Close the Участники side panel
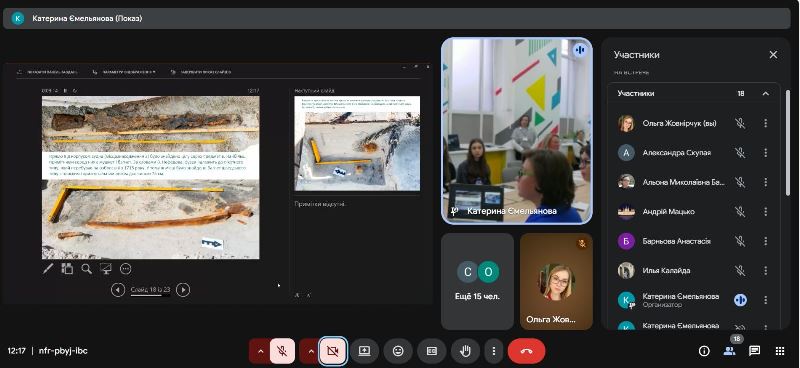 773,55
